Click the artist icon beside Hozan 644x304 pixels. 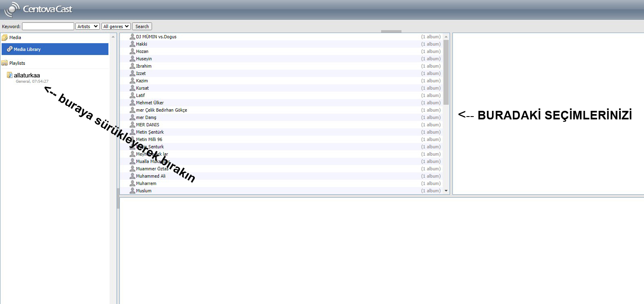pos(132,51)
